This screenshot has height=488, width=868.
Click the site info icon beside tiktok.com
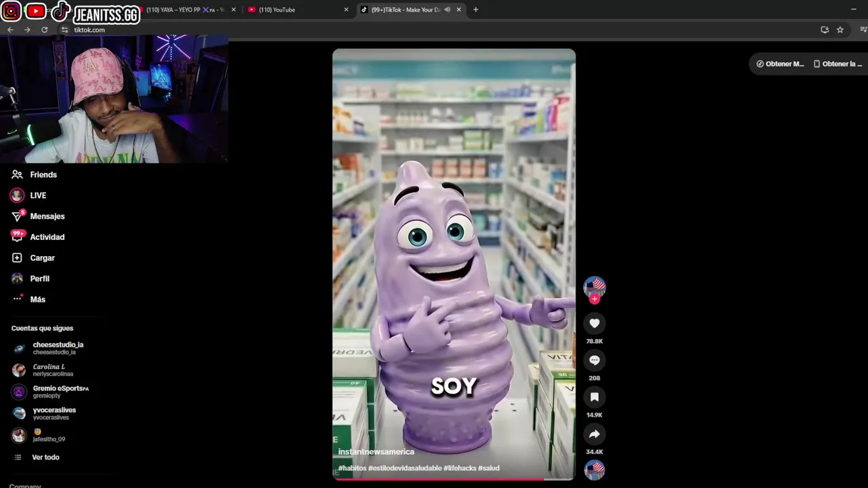(64, 30)
